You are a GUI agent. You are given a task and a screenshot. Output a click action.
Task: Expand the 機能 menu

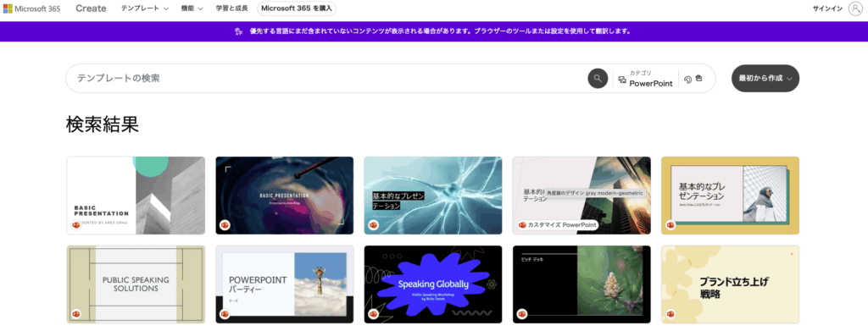coord(192,8)
